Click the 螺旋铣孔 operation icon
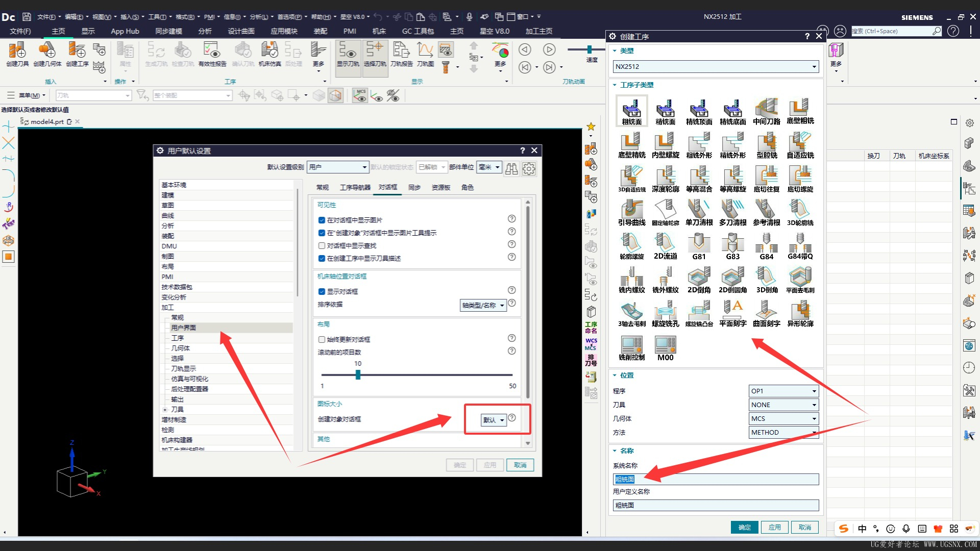The height and width of the screenshot is (551, 980). [665, 312]
